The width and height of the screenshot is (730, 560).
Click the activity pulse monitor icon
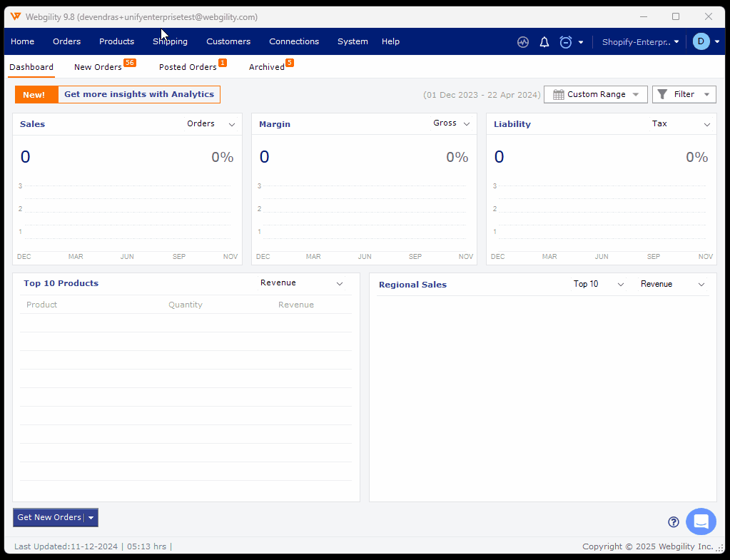[523, 42]
